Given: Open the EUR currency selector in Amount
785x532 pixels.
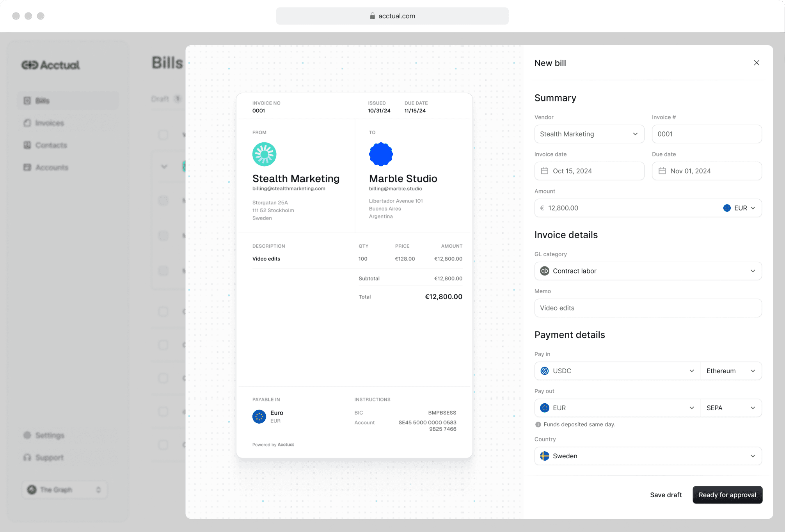Looking at the screenshot, I should 740,208.
